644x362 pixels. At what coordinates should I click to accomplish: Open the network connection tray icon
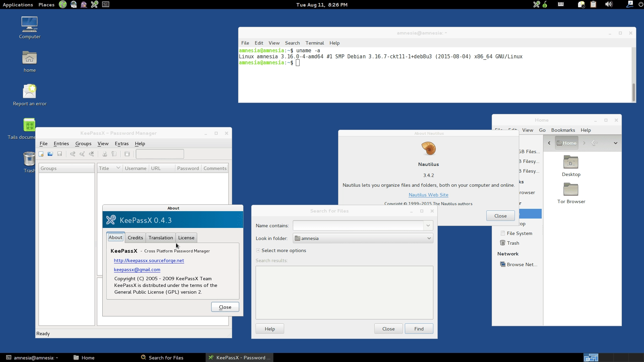pyautogui.click(x=630, y=4)
